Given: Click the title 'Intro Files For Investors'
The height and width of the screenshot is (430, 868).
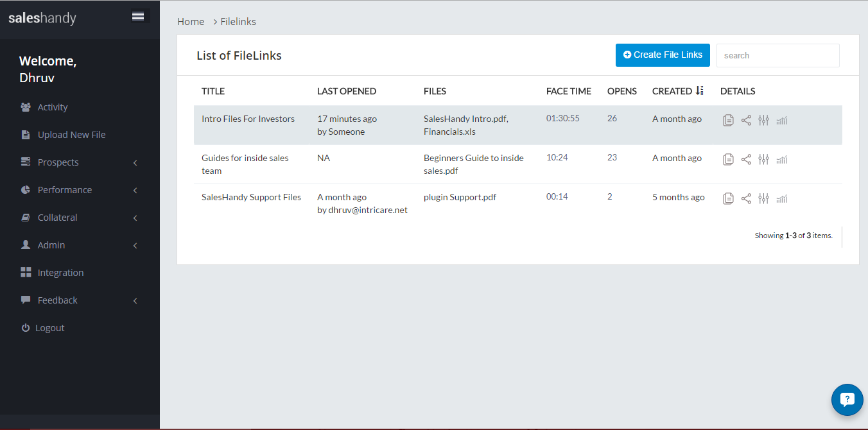Looking at the screenshot, I should [x=248, y=119].
